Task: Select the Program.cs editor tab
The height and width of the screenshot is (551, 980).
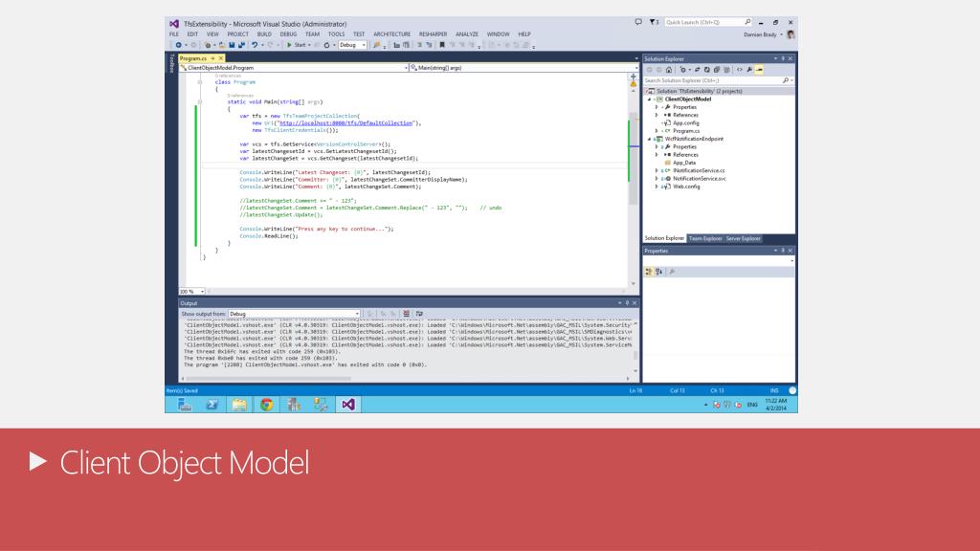Action: tap(193, 58)
